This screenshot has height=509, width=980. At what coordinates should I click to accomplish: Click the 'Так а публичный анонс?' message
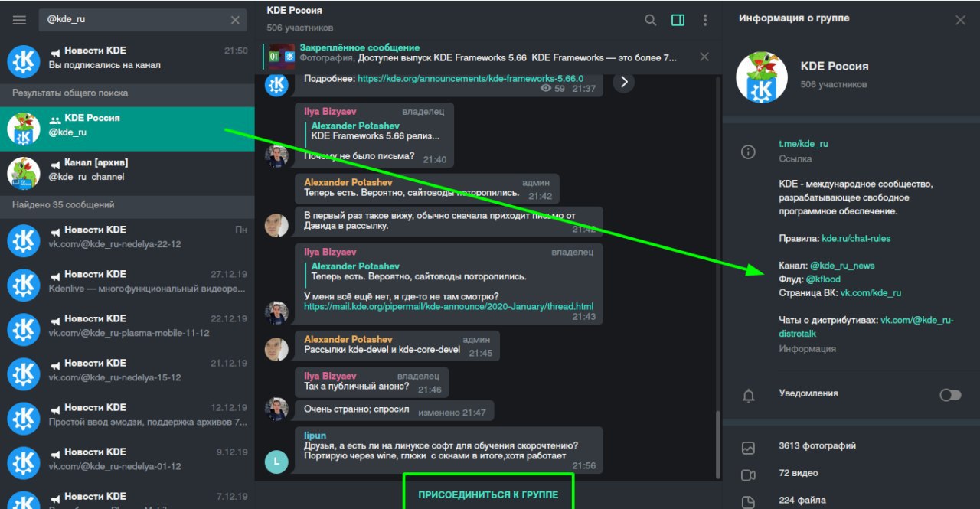pyautogui.click(x=372, y=383)
